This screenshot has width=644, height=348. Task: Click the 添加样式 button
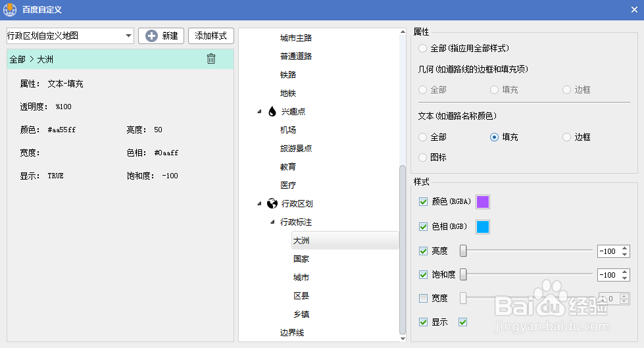click(211, 36)
